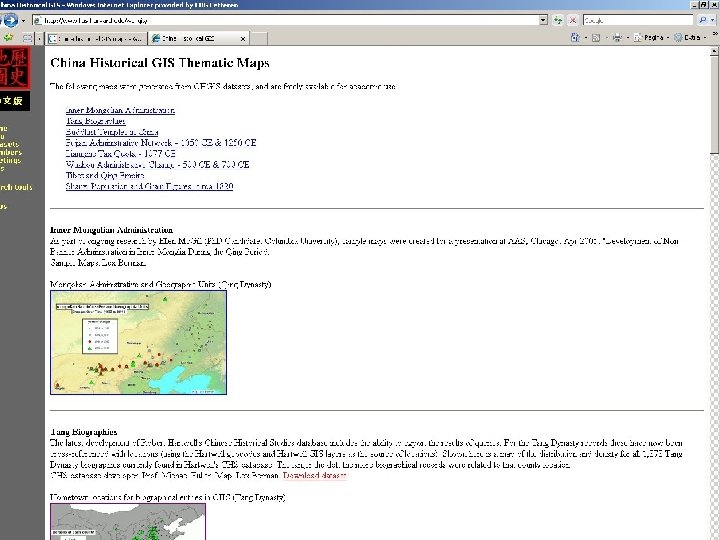Click the Inner Mongolian Administration section heading
This screenshot has height=540, width=720.
pyautogui.click(x=112, y=230)
